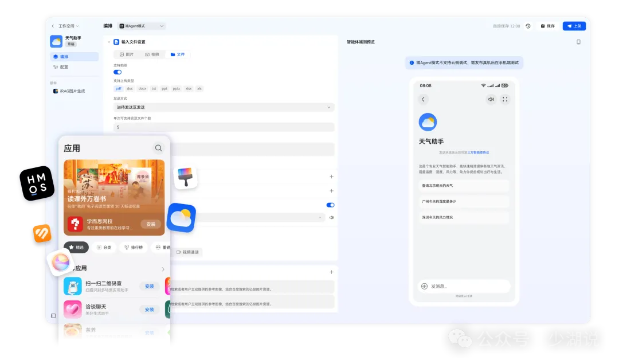
Task: Click the floating blue weather app icon
Action: tap(181, 218)
